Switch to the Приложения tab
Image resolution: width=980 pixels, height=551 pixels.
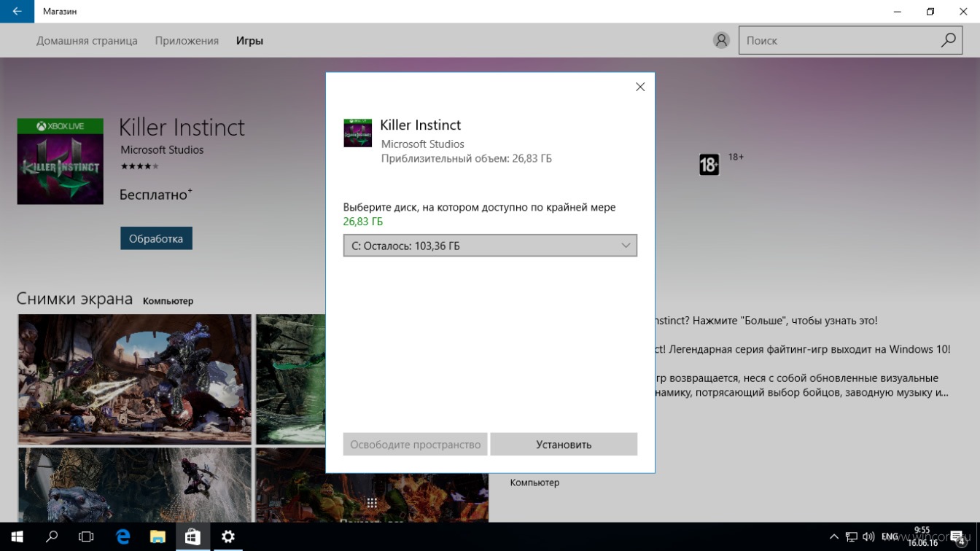pos(187,41)
